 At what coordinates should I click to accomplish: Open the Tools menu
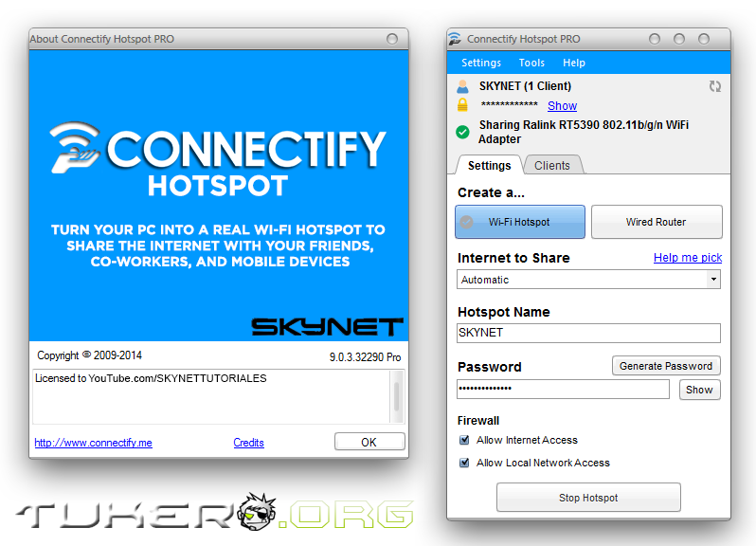tap(531, 63)
